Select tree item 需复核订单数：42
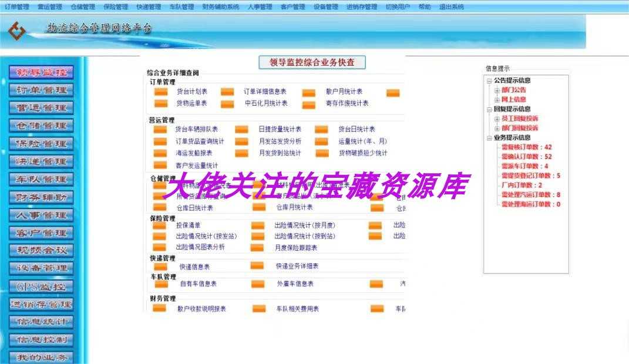 click(527, 147)
